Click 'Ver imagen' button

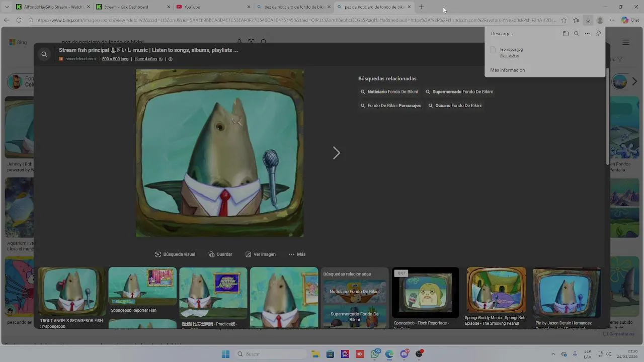tap(261, 254)
